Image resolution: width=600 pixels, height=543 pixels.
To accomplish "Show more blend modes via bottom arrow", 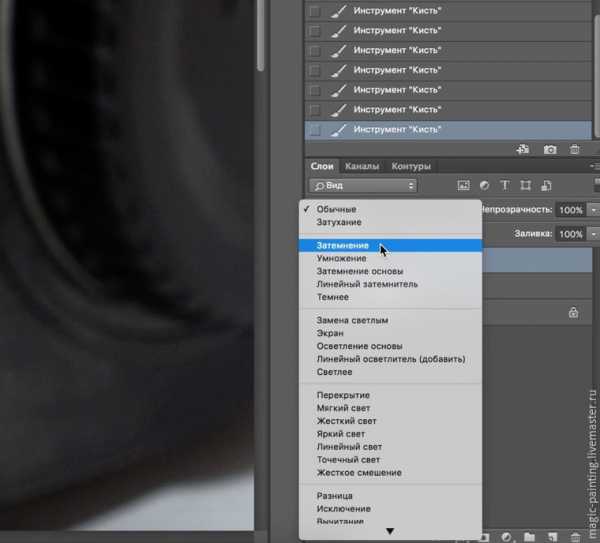I will click(x=390, y=531).
